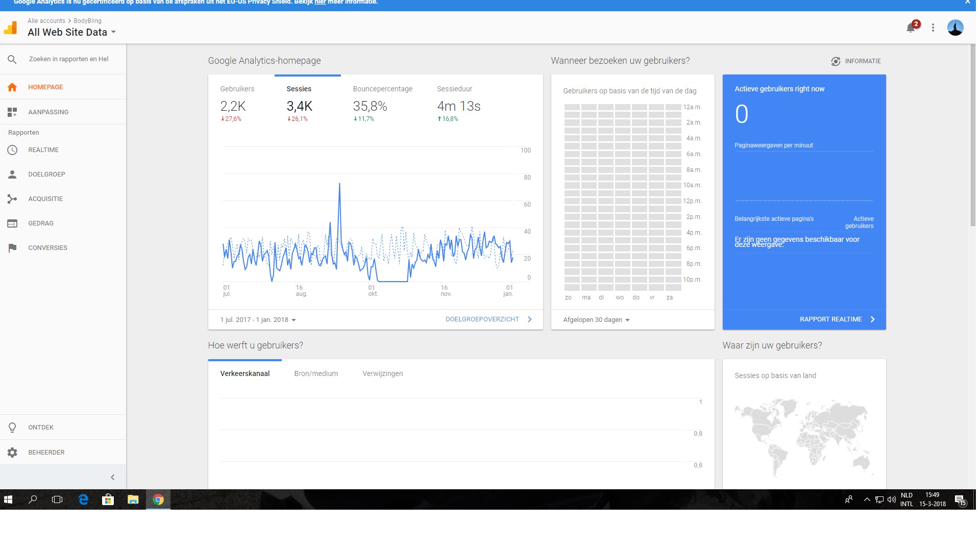
Task: Open Ontdek lightbulb icon
Action: tap(12, 428)
